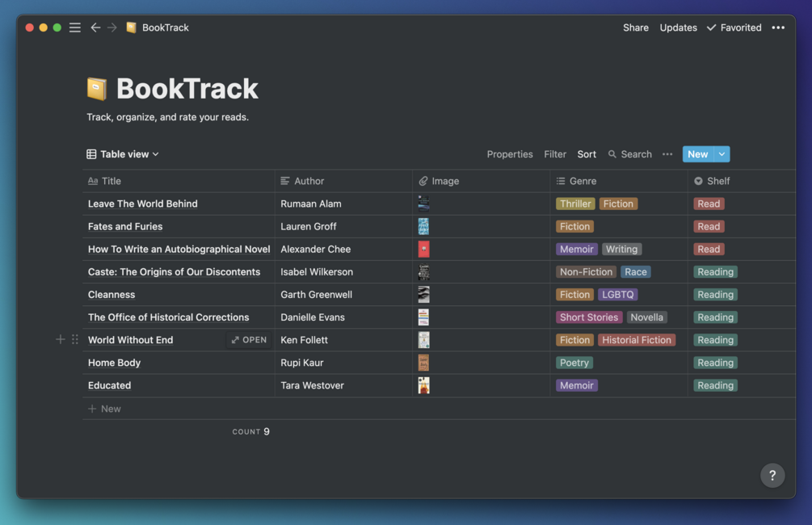Open the Home Body cover thumbnail
This screenshot has height=525, width=812.
423,363
